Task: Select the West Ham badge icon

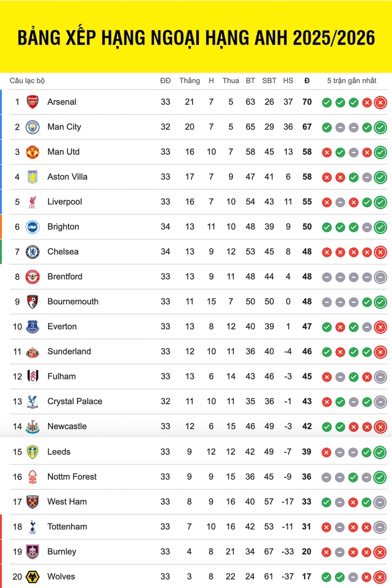Action: pyautogui.click(x=32, y=502)
